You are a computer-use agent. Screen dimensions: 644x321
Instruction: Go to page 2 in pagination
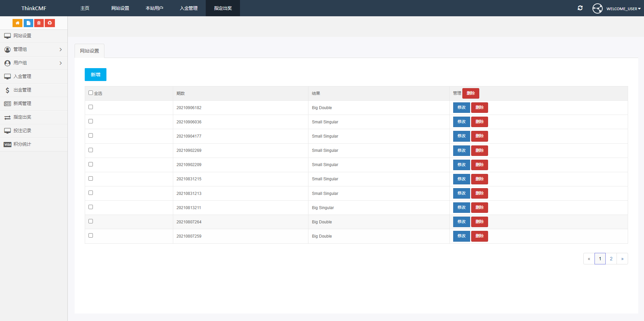pos(611,259)
